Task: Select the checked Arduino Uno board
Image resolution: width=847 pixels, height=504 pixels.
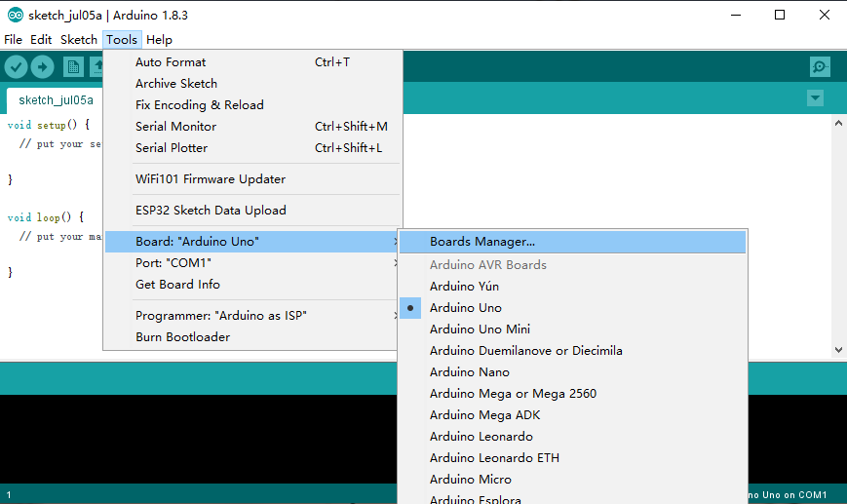Action: pos(572,308)
